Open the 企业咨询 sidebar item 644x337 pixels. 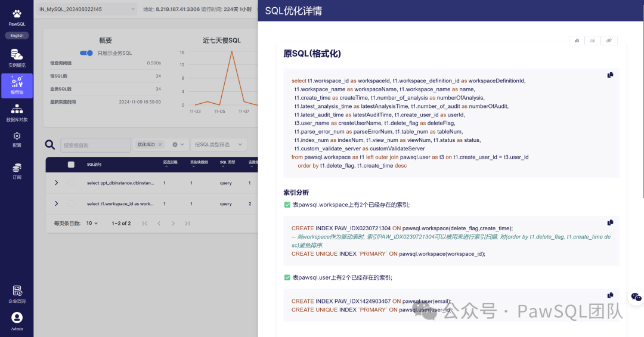tap(17, 295)
